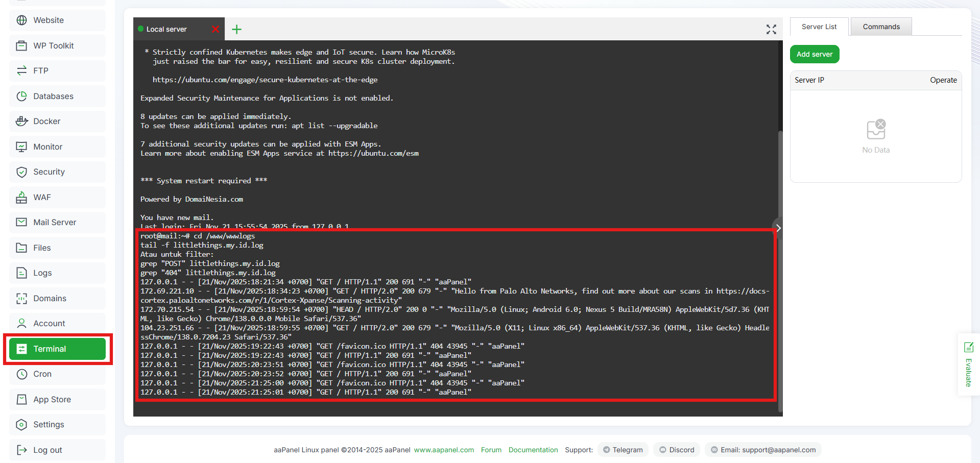980x463 pixels.
Task: Open the Forum footer link
Action: tap(491, 450)
